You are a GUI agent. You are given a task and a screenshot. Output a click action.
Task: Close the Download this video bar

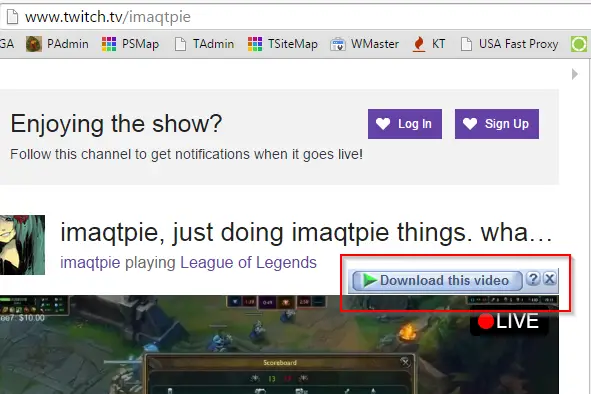pos(550,279)
